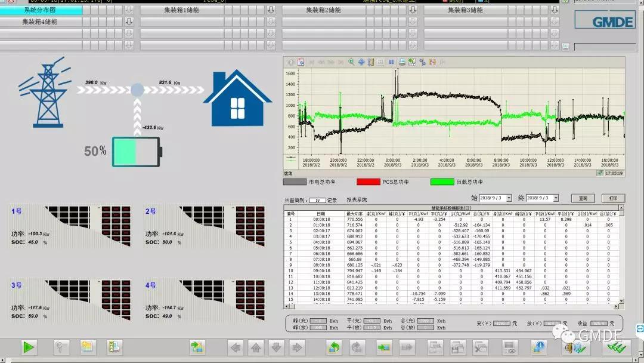The width and height of the screenshot is (644, 363).
Task: Click the green undo arrow icon at bottom
Action: (335, 347)
